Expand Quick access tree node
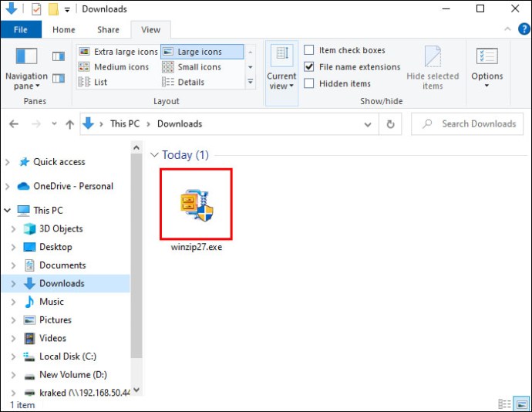Image resolution: width=532 pixels, height=412 pixels. (x=8, y=162)
